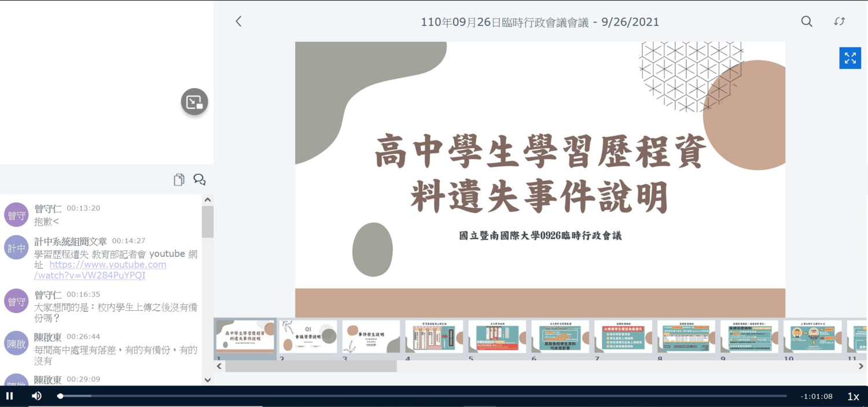This screenshot has width=868, height=407.
Task: Jump to chat timestamp 00:26:44
Action: [83, 336]
